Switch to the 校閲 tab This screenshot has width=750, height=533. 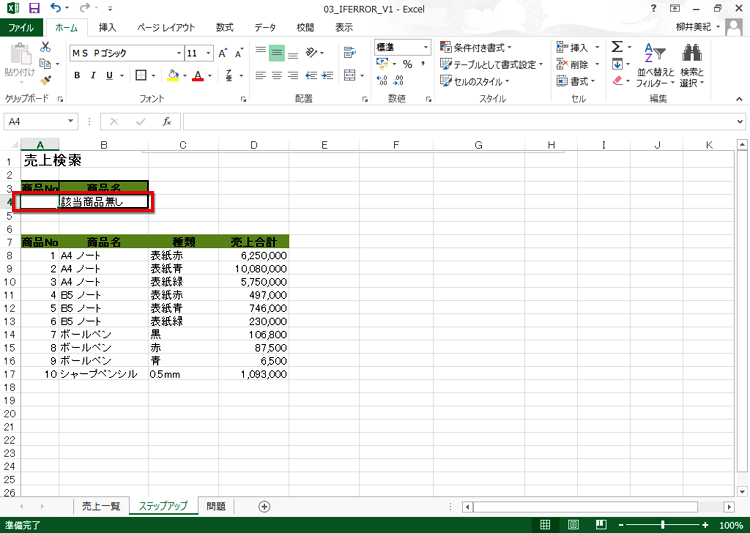pyautogui.click(x=305, y=27)
